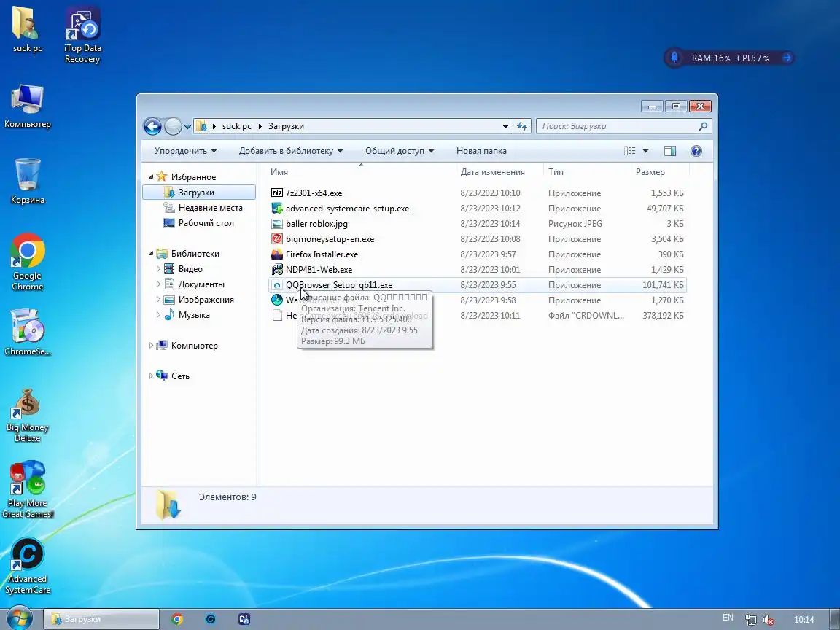Screen dimensions: 840x630
Task: Select the ChromeSe... installer desktop icon
Action: tap(27, 332)
